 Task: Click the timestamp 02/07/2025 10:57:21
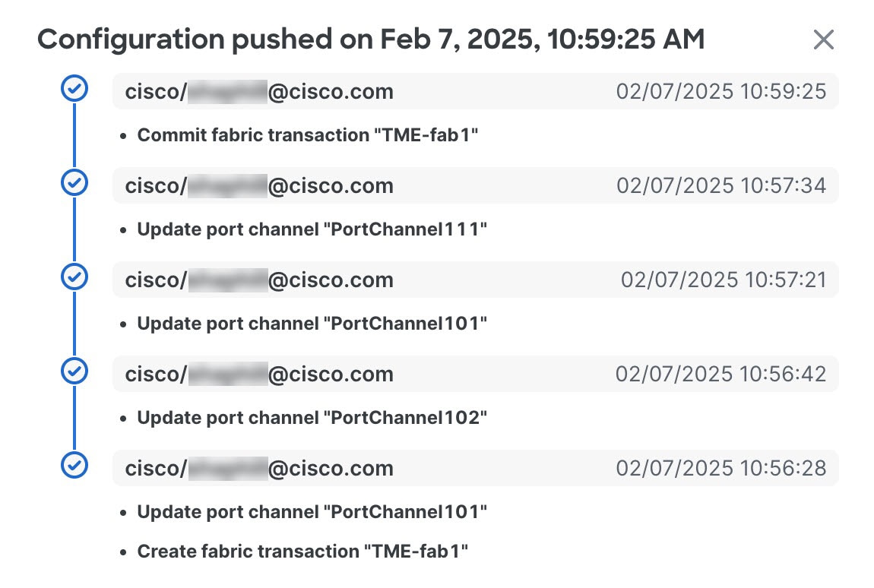724,280
